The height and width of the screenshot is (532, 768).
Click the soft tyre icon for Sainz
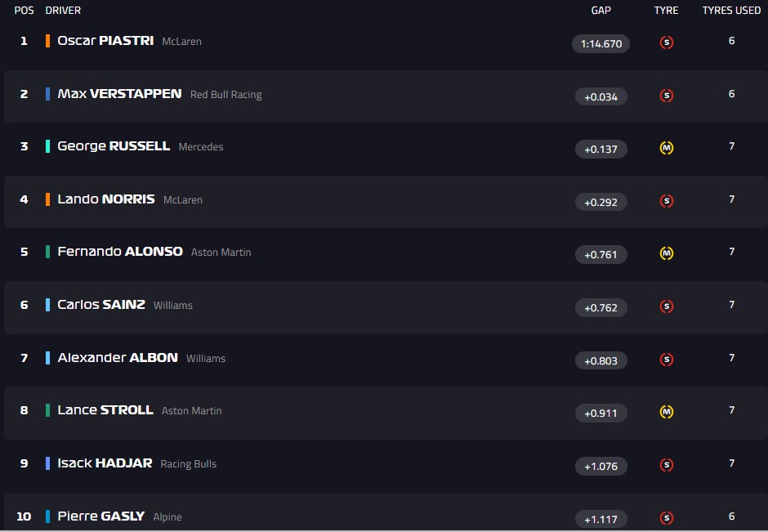click(x=666, y=307)
